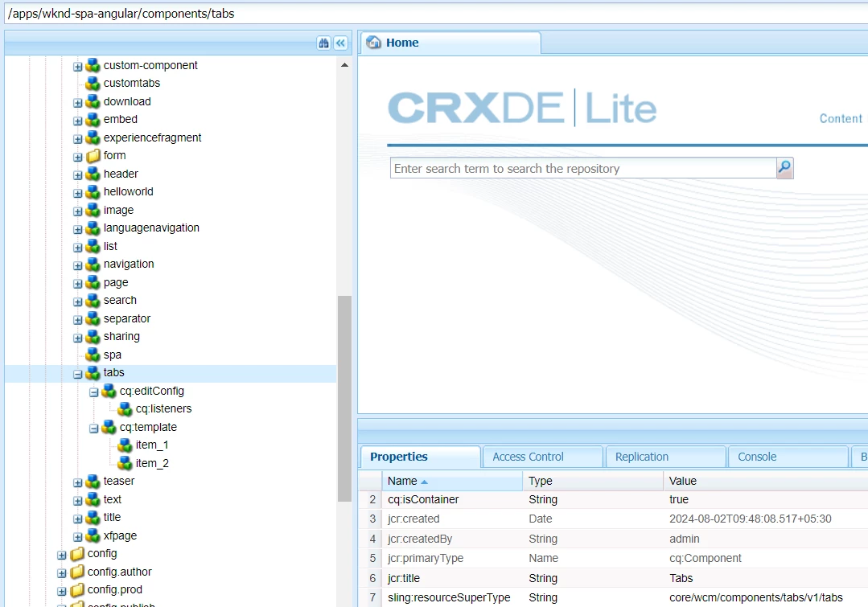The image size is (868, 607).
Task: Click the xfpage component icon
Action: pos(93,535)
